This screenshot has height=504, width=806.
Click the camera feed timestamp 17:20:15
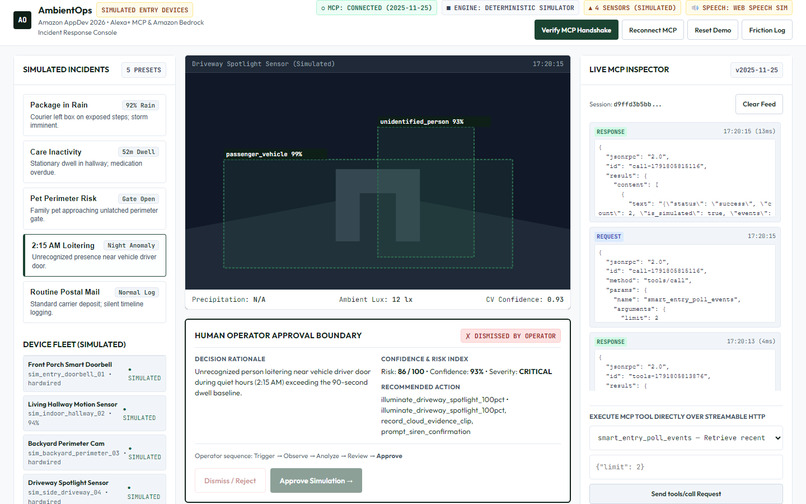point(547,64)
